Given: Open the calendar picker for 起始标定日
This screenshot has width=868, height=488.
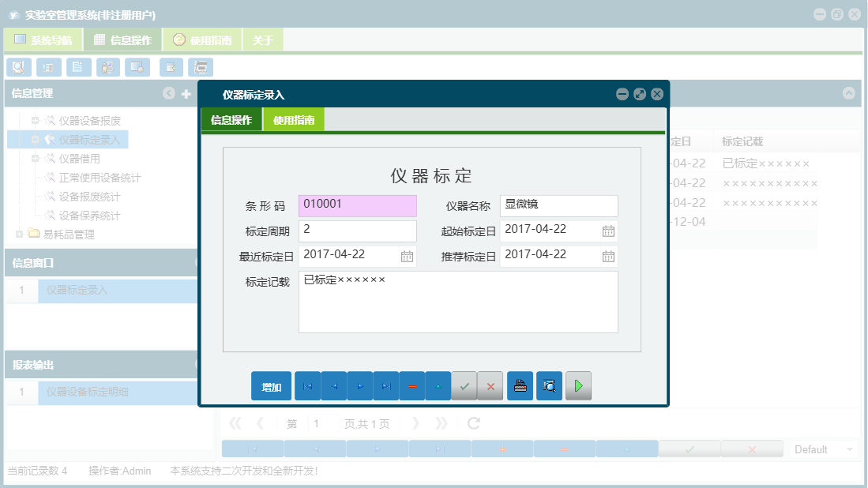Looking at the screenshot, I should click(607, 231).
